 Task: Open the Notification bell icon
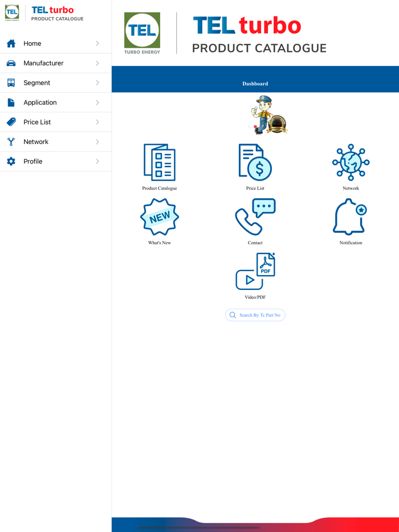(x=350, y=217)
